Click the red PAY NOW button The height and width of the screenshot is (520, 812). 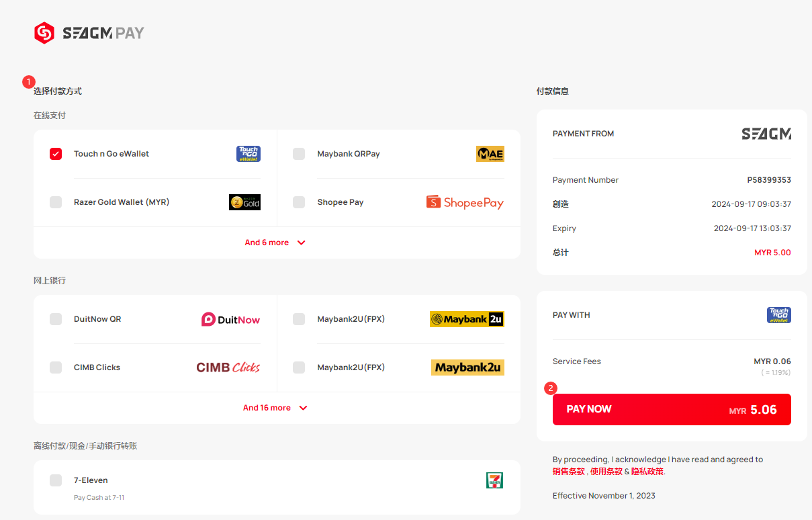[672, 409]
